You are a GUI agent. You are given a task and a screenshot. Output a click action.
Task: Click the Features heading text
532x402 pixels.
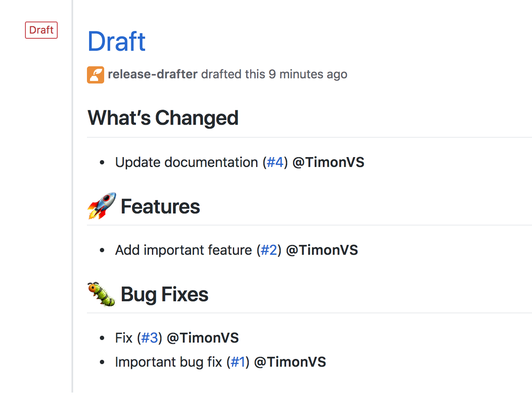[x=160, y=207]
